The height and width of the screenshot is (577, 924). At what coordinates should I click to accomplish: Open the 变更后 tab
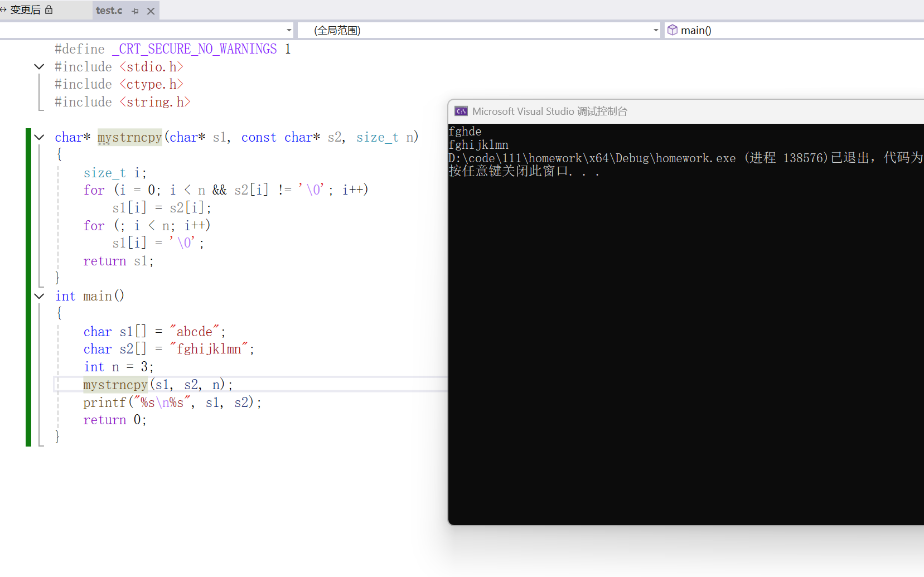click(x=26, y=10)
